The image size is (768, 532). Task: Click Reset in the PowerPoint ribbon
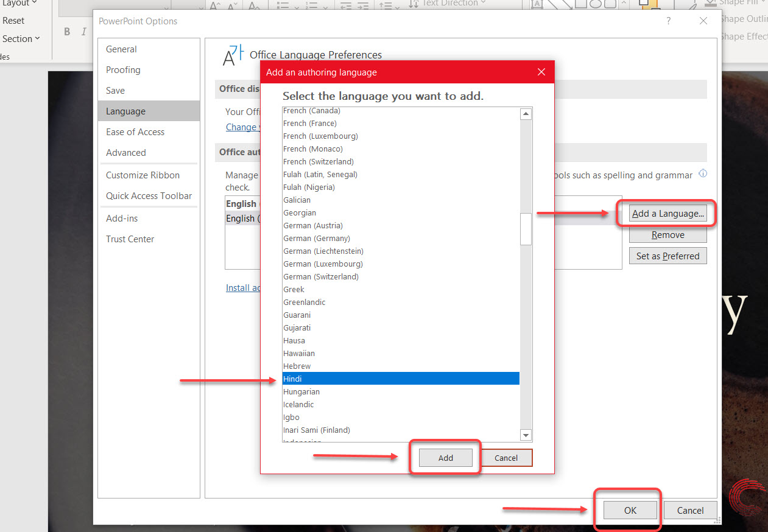tap(13, 21)
